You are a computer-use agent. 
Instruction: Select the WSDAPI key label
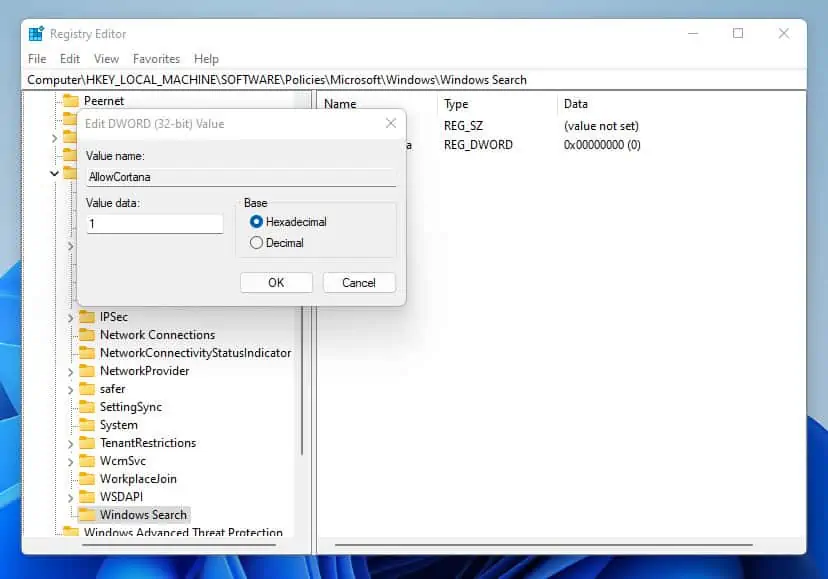pos(121,497)
